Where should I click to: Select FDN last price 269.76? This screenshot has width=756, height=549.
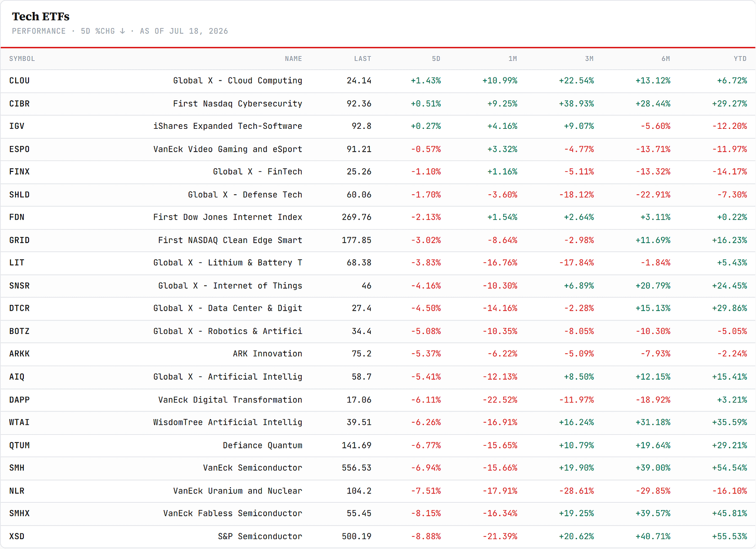[357, 217]
